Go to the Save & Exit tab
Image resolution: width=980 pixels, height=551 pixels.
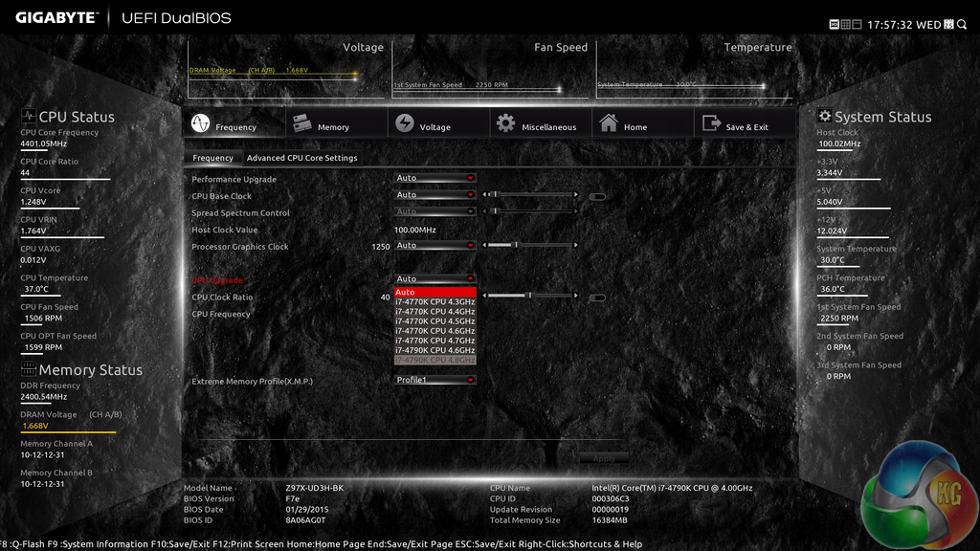pos(745,123)
